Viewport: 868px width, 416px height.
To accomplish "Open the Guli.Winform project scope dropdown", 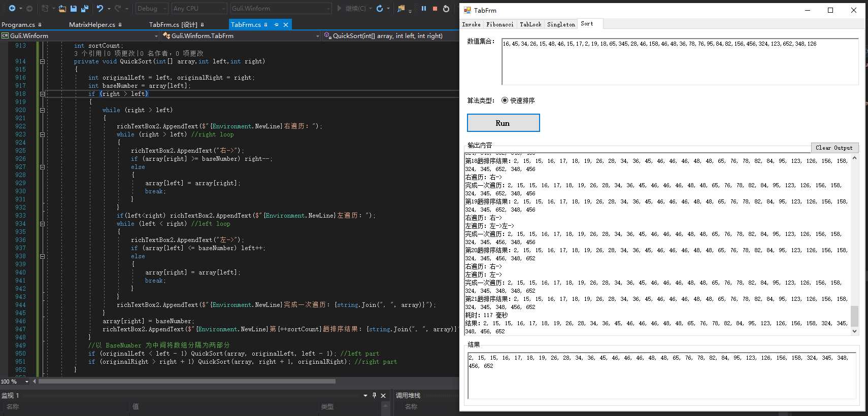I will point(80,36).
